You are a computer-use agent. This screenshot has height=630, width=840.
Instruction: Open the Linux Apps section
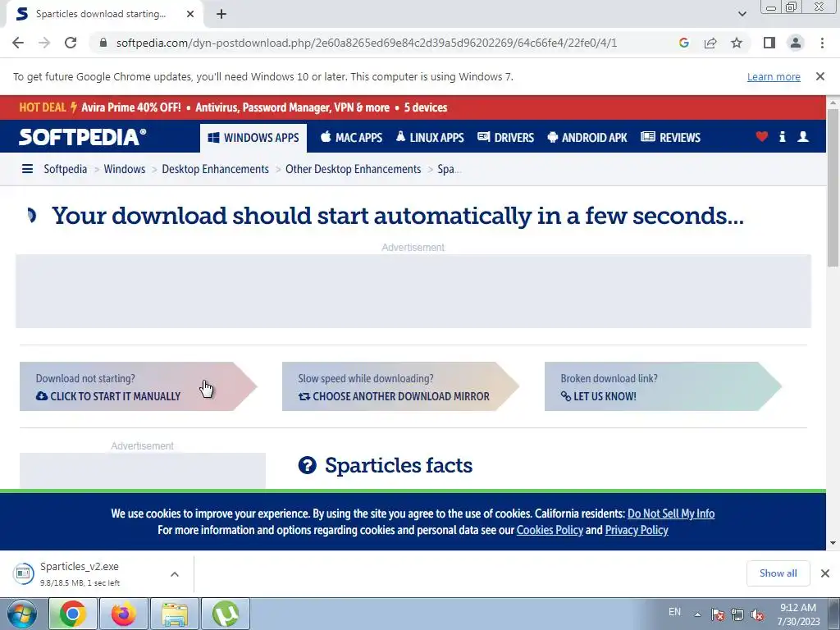point(430,138)
